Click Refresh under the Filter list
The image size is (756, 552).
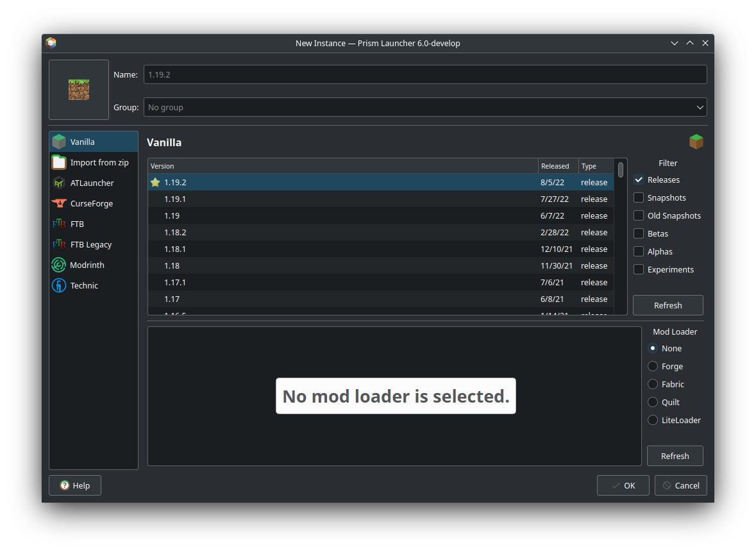pos(668,305)
